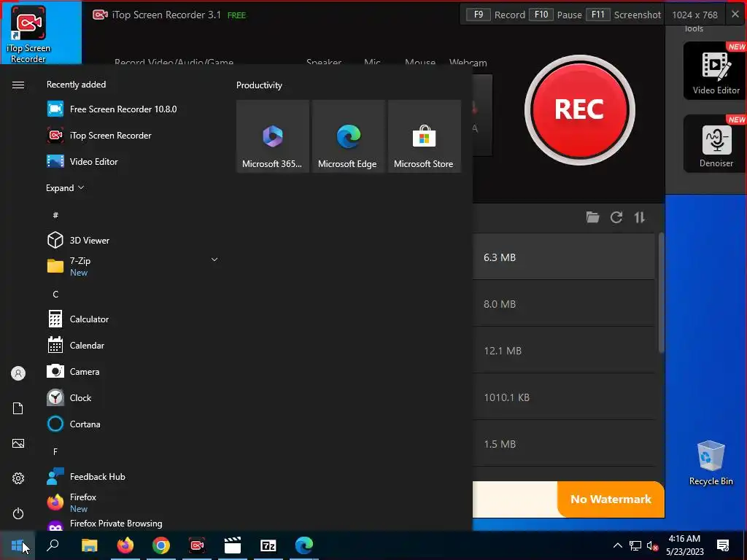Launch Firefox from the Start menu list
This screenshot has height=560, width=747.
(133, 502)
